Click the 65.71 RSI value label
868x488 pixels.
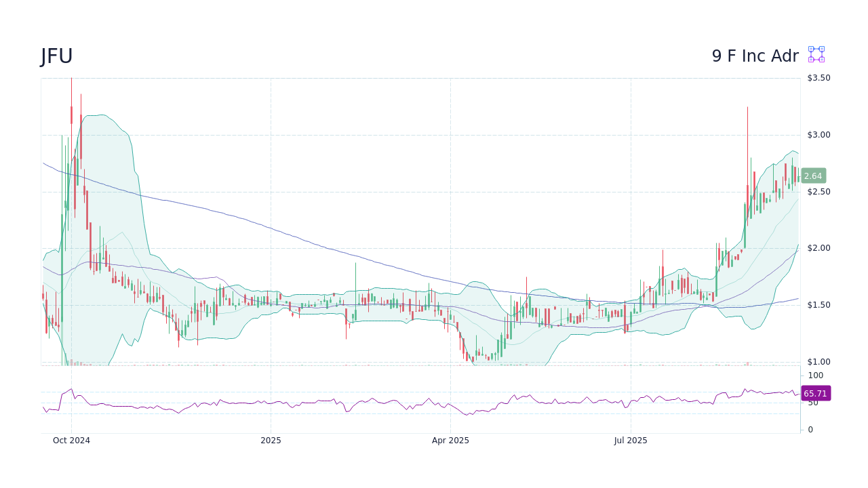click(815, 393)
